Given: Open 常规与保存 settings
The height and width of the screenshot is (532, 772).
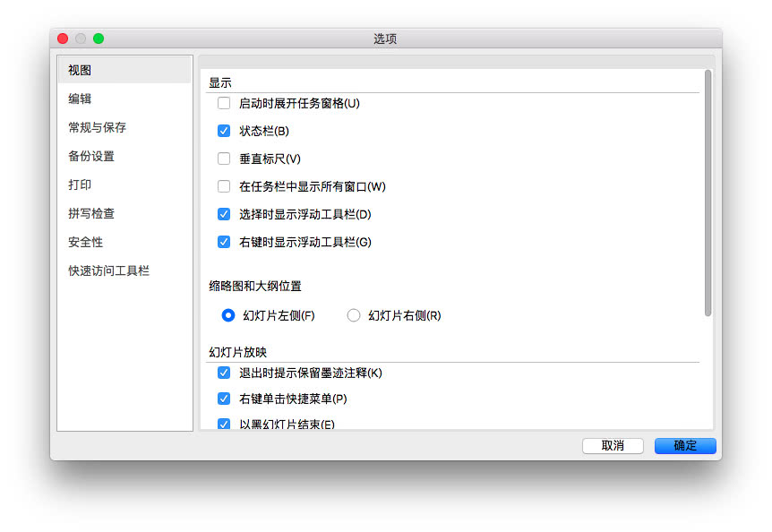Looking at the screenshot, I should coord(124,127).
